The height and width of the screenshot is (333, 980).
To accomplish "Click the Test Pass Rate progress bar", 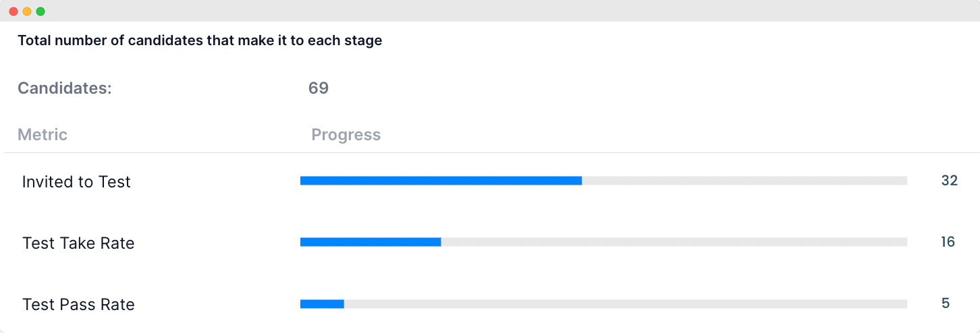I will tap(603, 304).
